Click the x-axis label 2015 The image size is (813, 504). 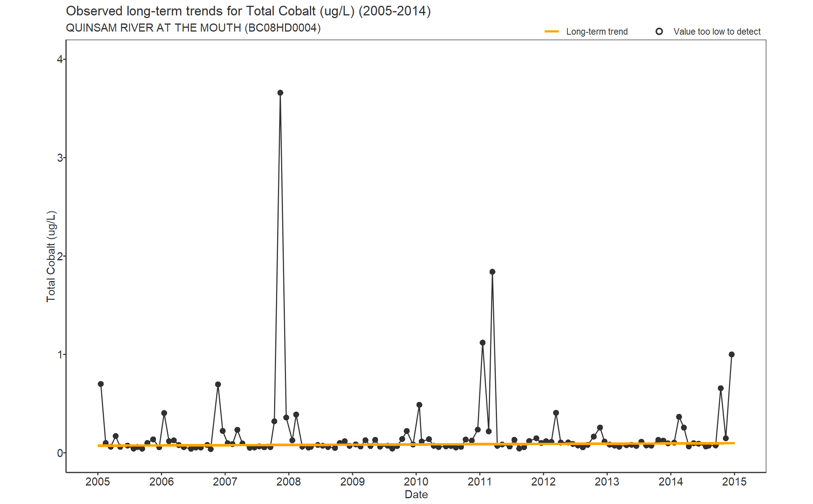coord(734,482)
